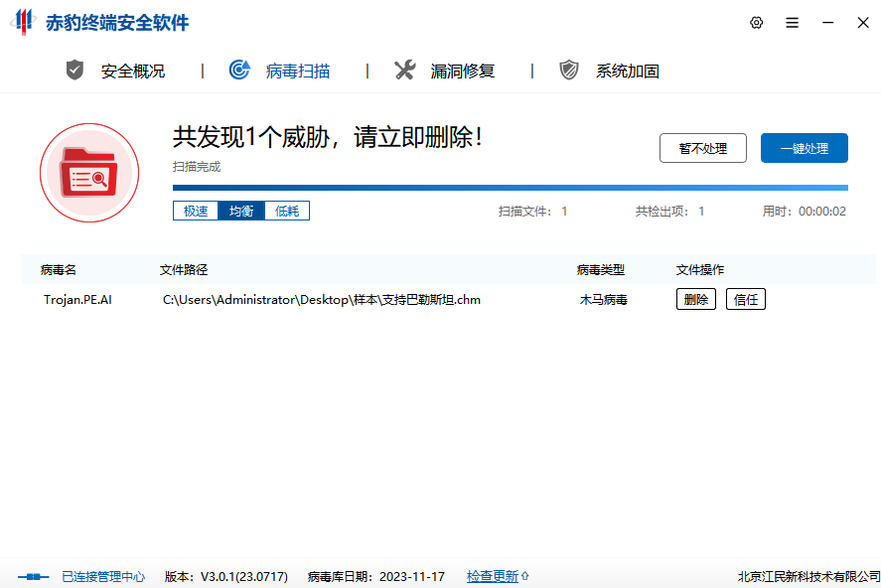Select 均衡 scan speed mode
This screenshot has height=588, width=881.
[241, 211]
